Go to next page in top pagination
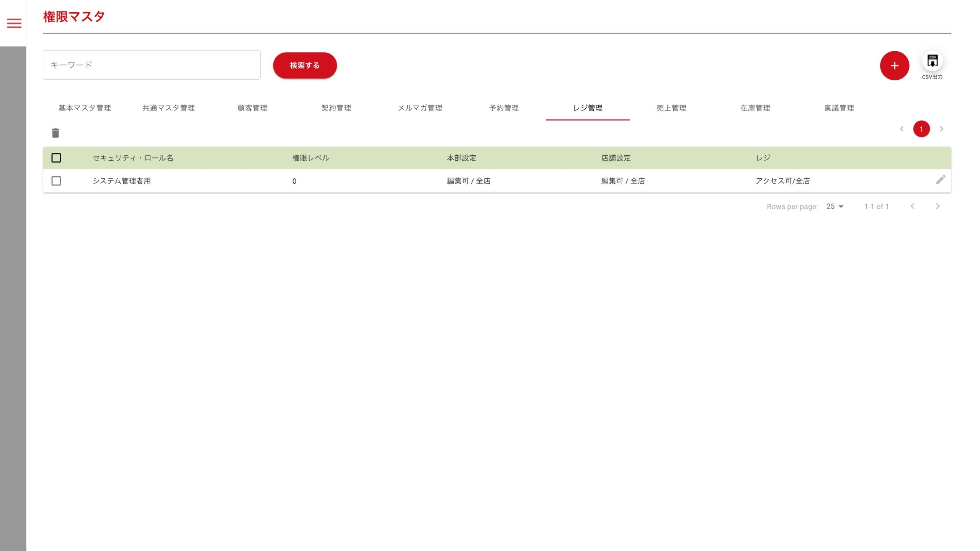Screen dimensions: 980x551 [941, 129]
